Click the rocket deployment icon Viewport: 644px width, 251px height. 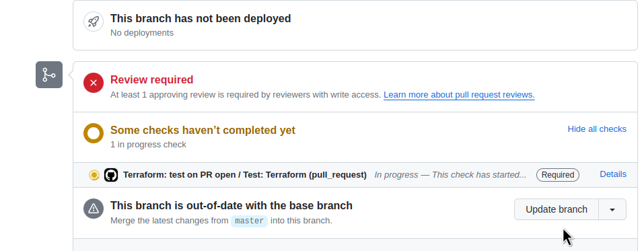tap(94, 22)
